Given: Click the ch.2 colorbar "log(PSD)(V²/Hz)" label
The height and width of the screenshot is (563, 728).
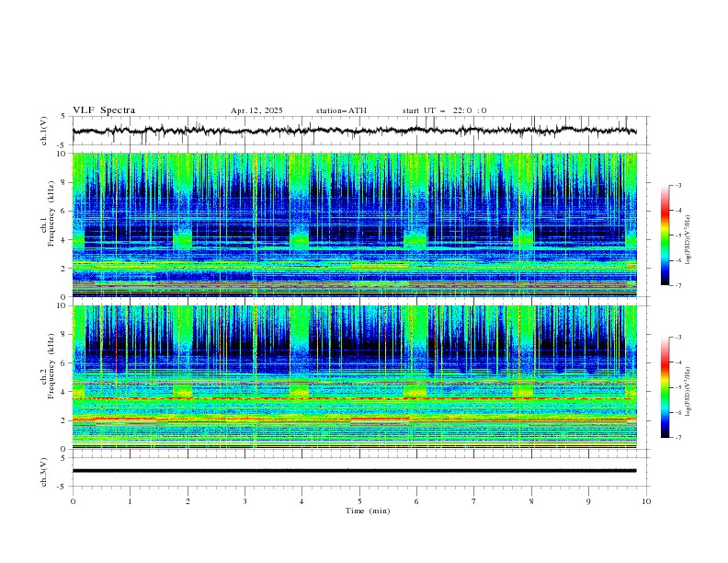Looking at the screenshot, I should click(688, 392).
